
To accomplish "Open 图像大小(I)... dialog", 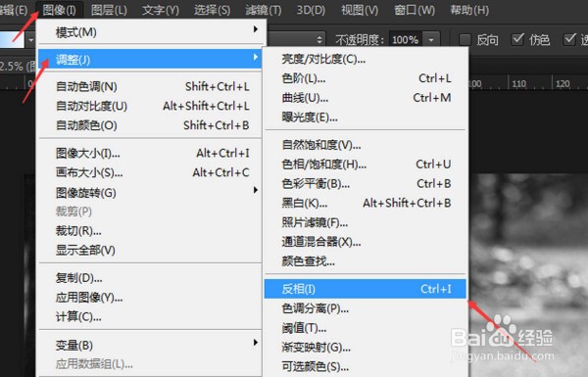I will 150,153.
